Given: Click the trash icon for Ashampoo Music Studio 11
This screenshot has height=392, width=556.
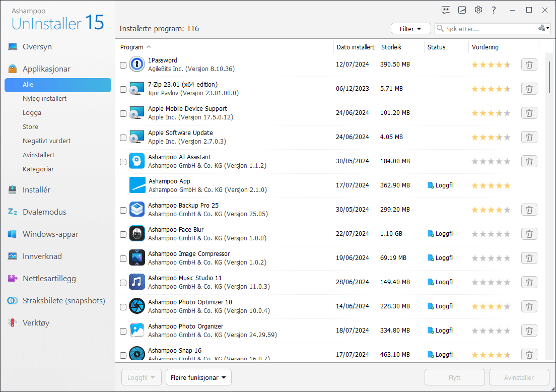Looking at the screenshot, I should tap(529, 282).
